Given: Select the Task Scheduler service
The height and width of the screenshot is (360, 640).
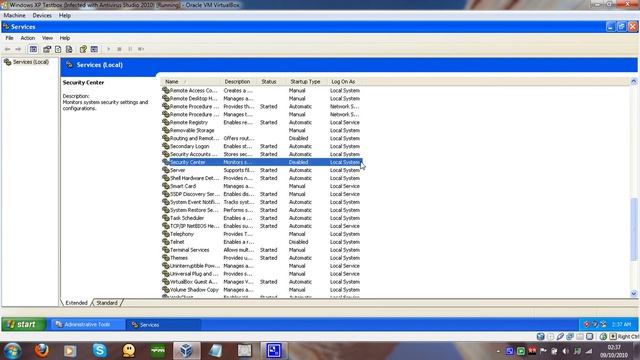Looking at the screenshot, I should [x=261, y=218].
